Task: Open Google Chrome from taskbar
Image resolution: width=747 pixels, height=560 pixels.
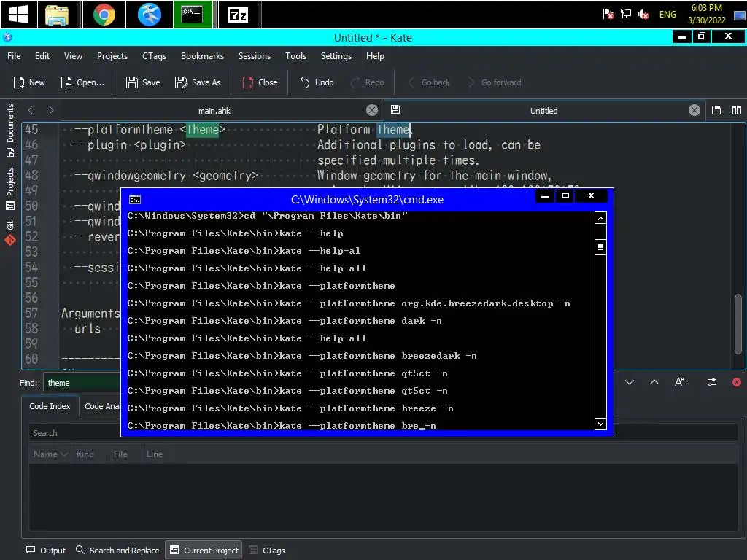Action: coord(104,15)
